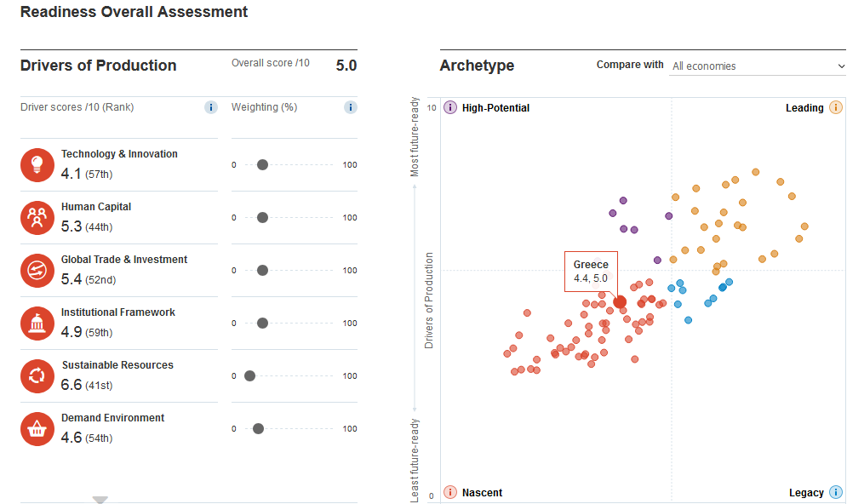Expand section with bottom triangle arrow
The image size is (847, 504).
point(100,500)
